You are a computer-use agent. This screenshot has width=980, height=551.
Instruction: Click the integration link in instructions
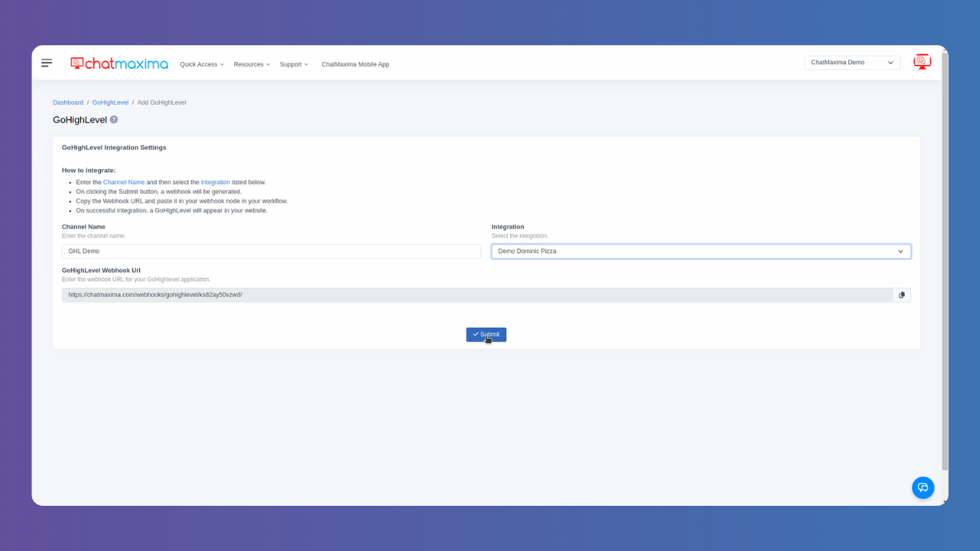point(215,182)
